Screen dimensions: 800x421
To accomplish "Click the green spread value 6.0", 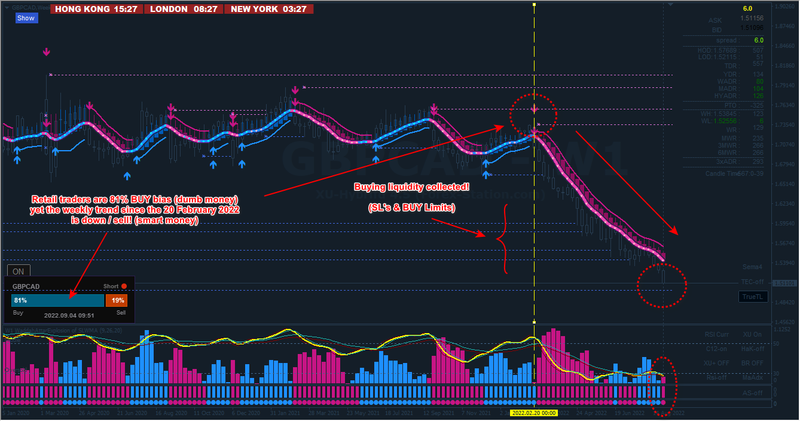I will (759, 40).
